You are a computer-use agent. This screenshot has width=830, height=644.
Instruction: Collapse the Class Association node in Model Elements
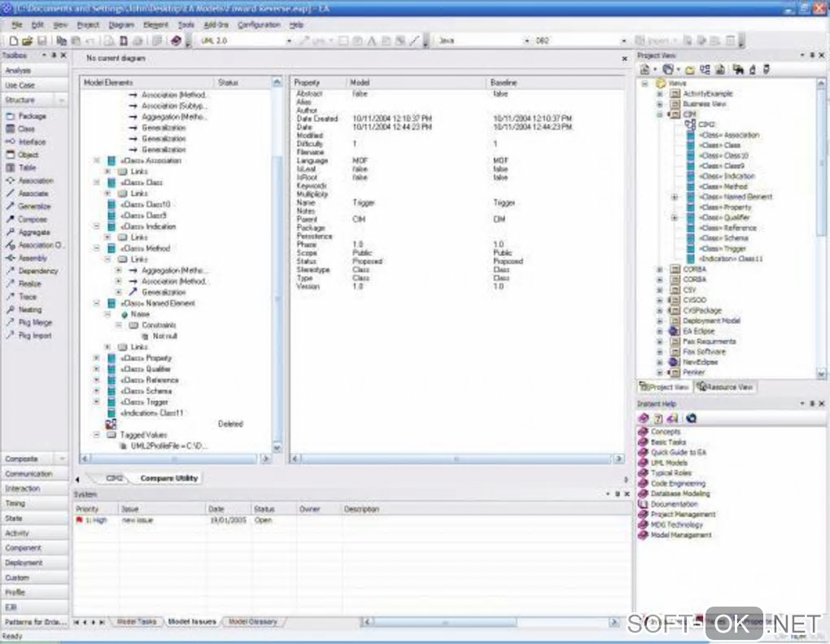(x=97, y=160)
